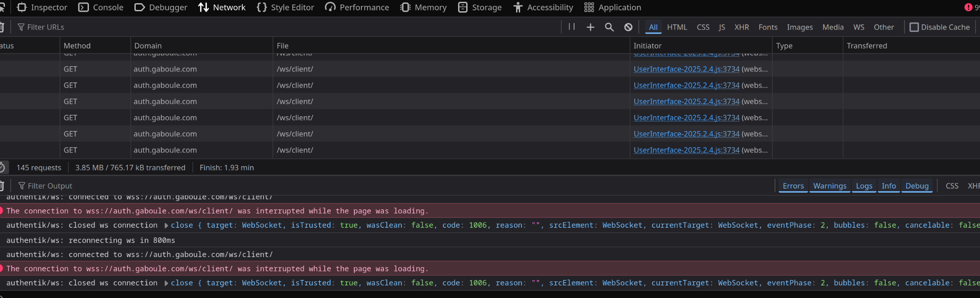Expand the first close event object
This screenshot has width=980, height=298.
tap(166, 226)
